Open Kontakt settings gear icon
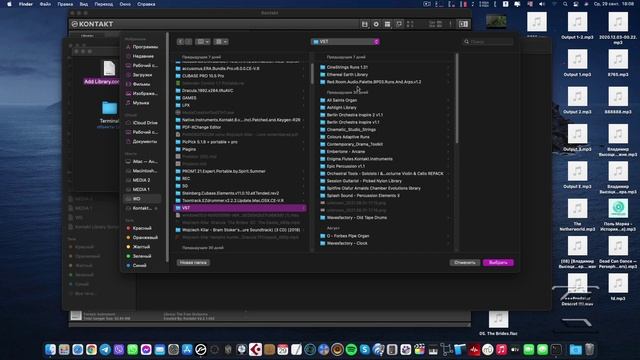Image resolution: width=640 pixels, height=360 pixels. (376, 24)
